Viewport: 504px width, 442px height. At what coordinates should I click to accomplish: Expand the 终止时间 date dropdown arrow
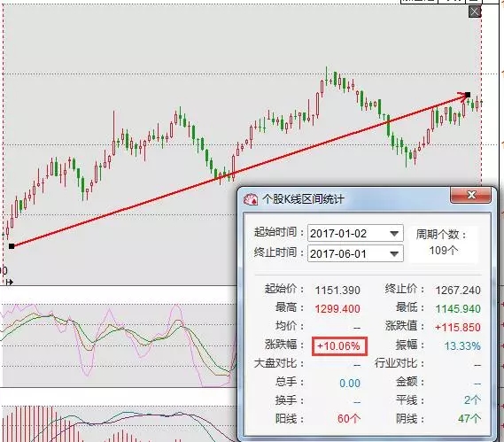click(394, 254)
